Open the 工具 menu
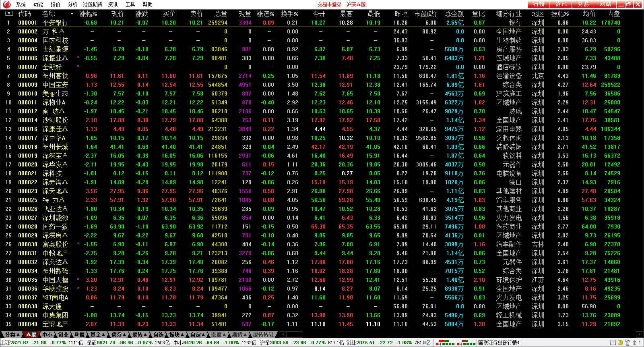This screenshot has height=347, width=644. pyautogui.click(x=130, y=4)
